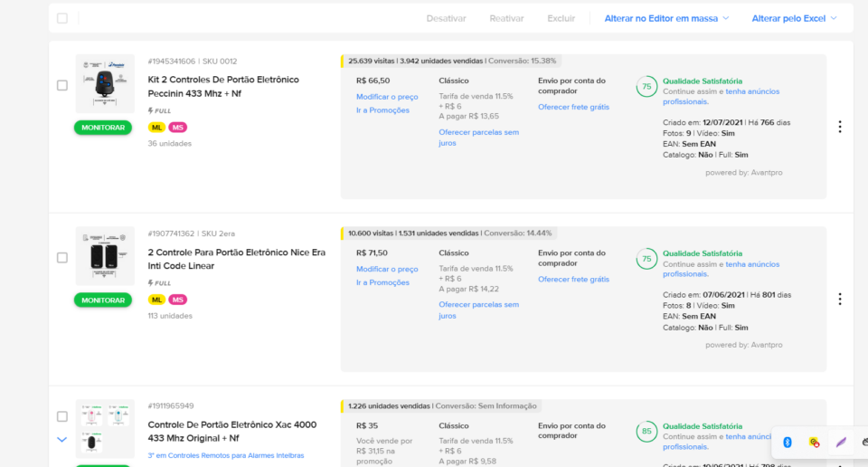Click FULL lightning label on Peccinin listing
The image size is (868, 467).
tap(159, 110)
